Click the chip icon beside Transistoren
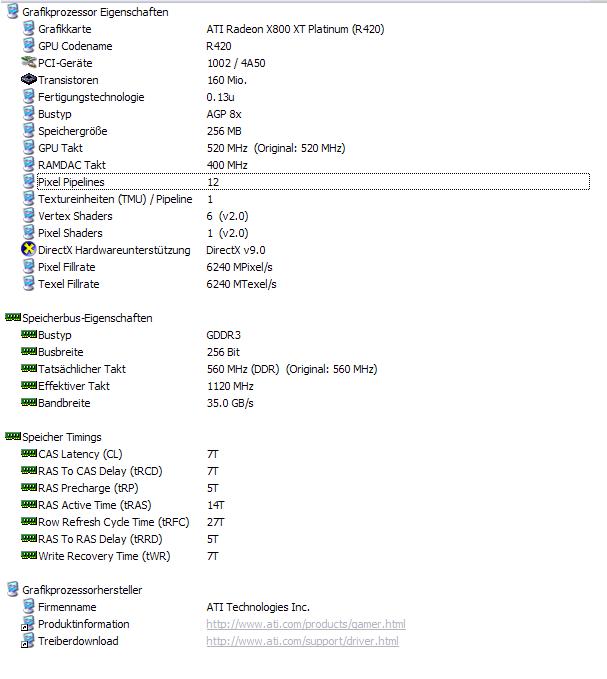 29,79
